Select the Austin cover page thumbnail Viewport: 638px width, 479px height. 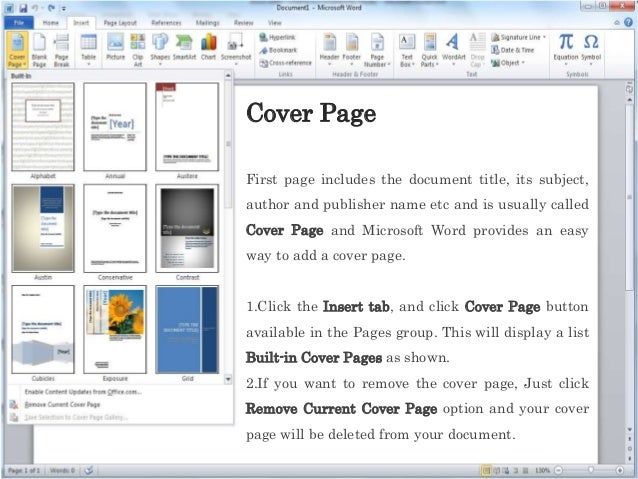[43, 228]
